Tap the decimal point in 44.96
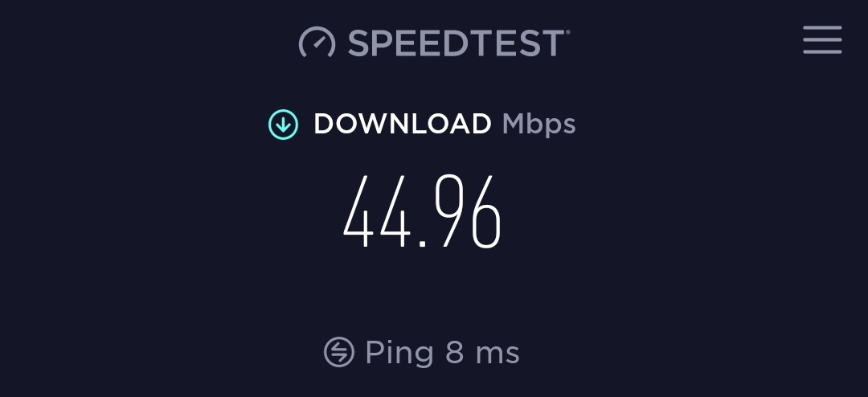 [423, 243]
